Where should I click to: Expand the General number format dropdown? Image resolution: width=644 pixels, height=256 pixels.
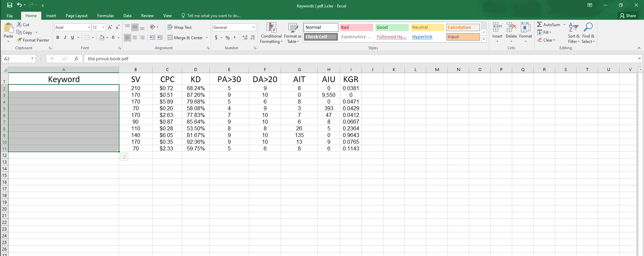(254, 27)
